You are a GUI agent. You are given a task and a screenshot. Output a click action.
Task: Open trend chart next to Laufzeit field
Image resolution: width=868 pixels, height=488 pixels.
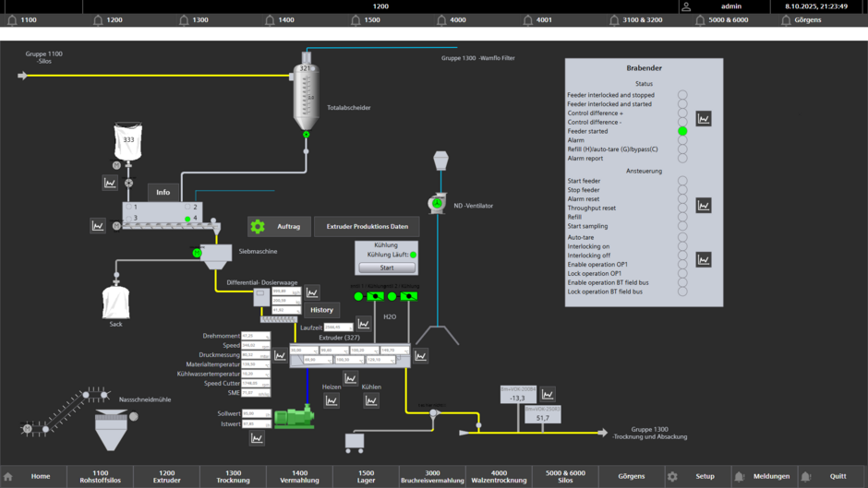[364, 324]
